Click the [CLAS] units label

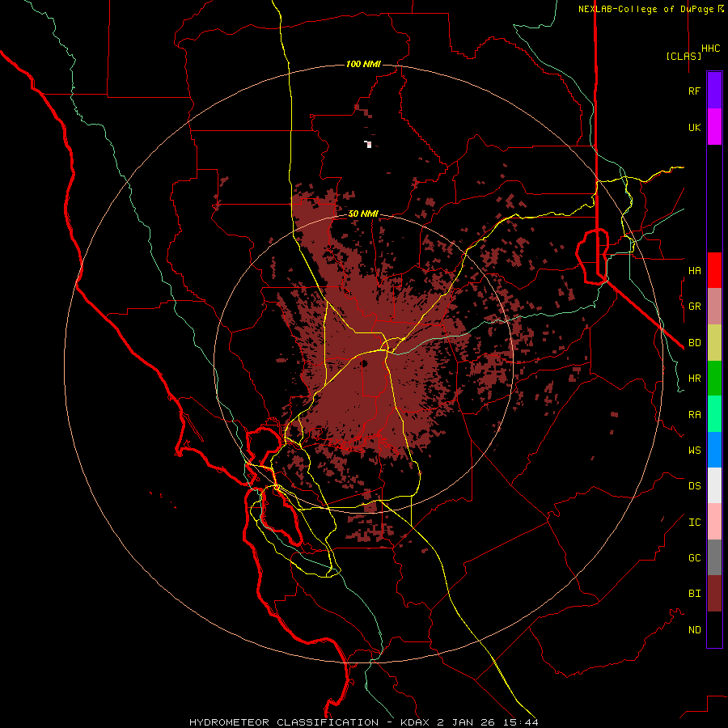pos(684,56)
